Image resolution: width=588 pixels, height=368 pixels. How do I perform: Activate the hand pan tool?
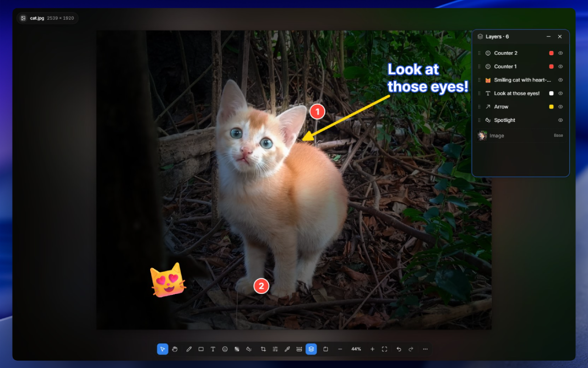[x=175, y=349]
